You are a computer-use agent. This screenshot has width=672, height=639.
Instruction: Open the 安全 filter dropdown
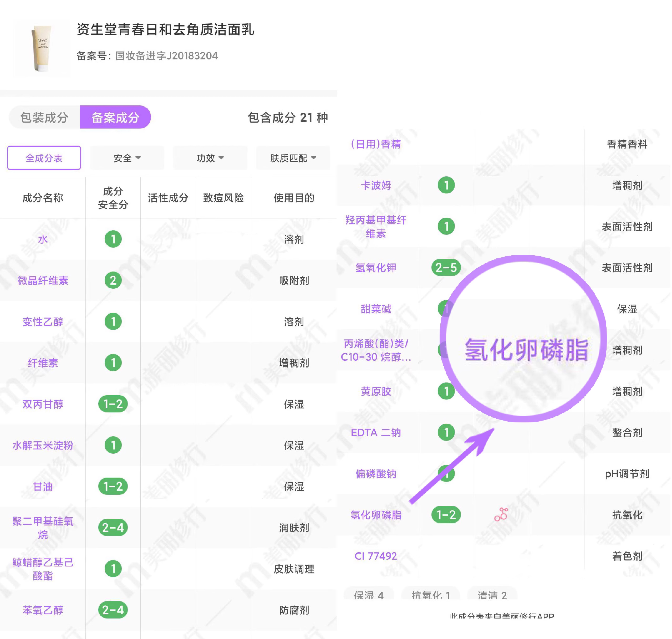coord(127,158)
